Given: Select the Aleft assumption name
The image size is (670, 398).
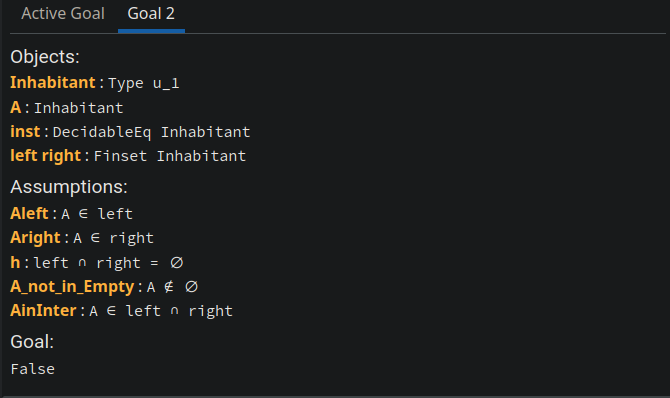Looking at the screenshot, I should click(29, 213).
